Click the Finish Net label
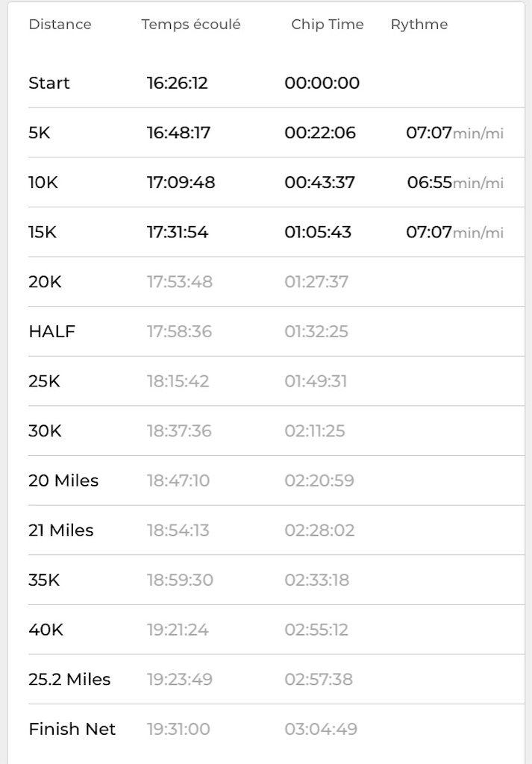This screenshot has width=532, height=764. (72, 729)
